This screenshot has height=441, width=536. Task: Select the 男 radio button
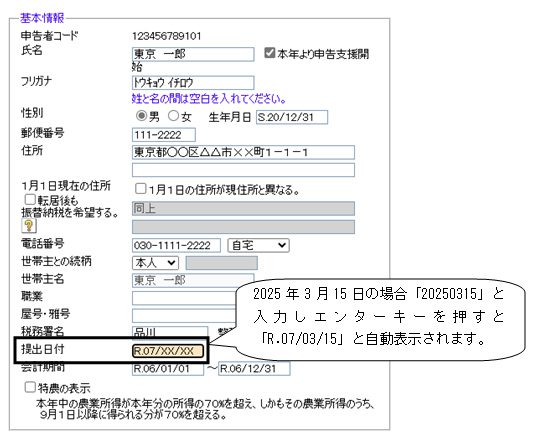click(141, 116)
